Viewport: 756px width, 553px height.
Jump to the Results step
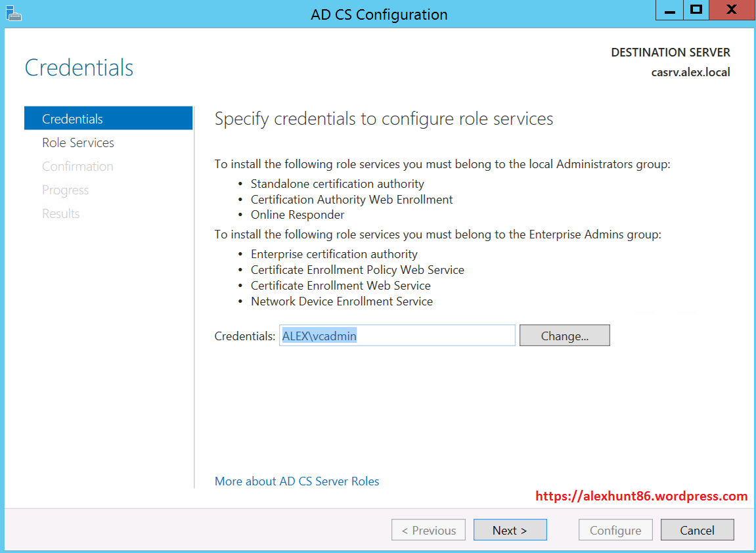pos(61,213)
